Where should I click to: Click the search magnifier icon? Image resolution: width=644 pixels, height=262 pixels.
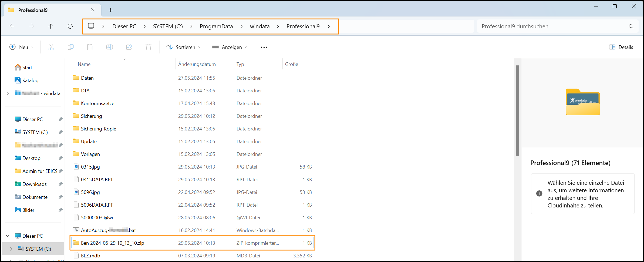tap(631, 26)
